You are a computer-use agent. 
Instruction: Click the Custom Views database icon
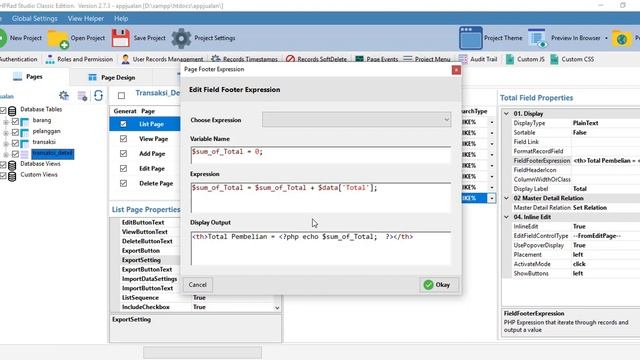click(x=12, y=176)
